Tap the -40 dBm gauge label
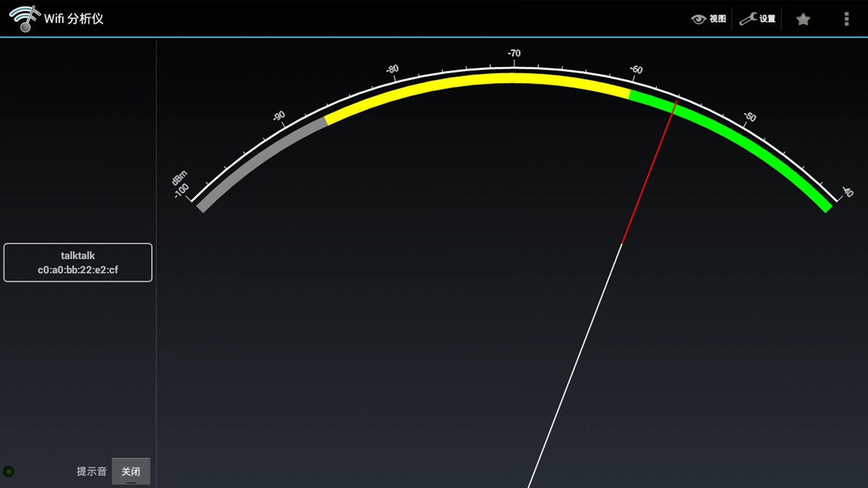The height and width of the screenshot is (488, 868). [x=847, y=192]
